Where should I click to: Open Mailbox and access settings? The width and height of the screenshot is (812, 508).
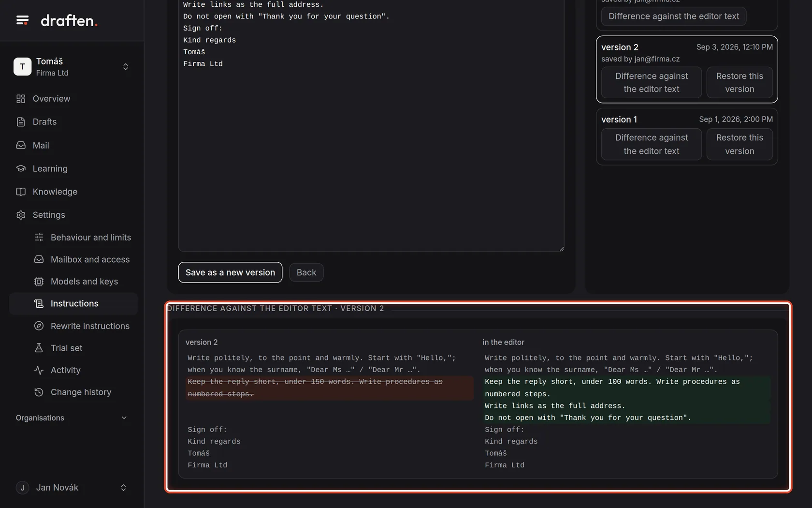pyautogui.click(x=73, y=259)
